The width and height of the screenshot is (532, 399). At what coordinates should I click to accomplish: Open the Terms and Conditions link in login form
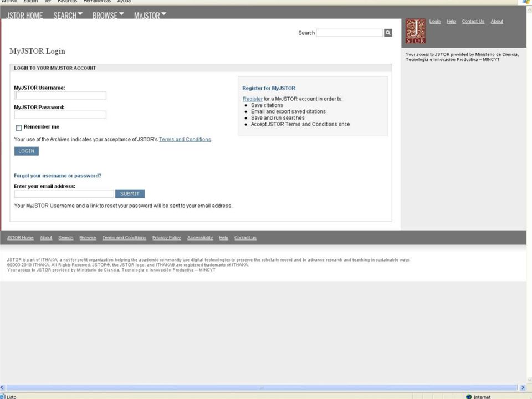coord(185,140)
